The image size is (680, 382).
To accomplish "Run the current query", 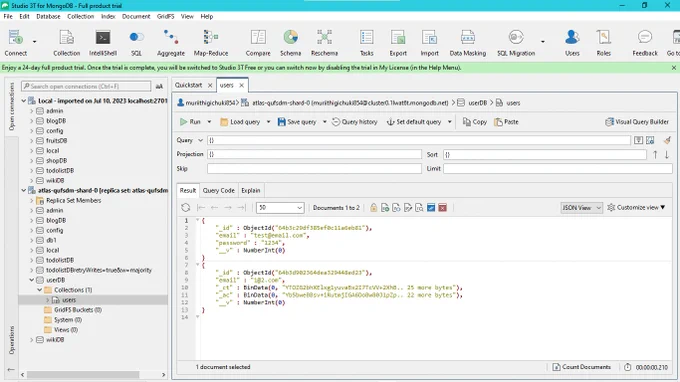I will 190,122.
